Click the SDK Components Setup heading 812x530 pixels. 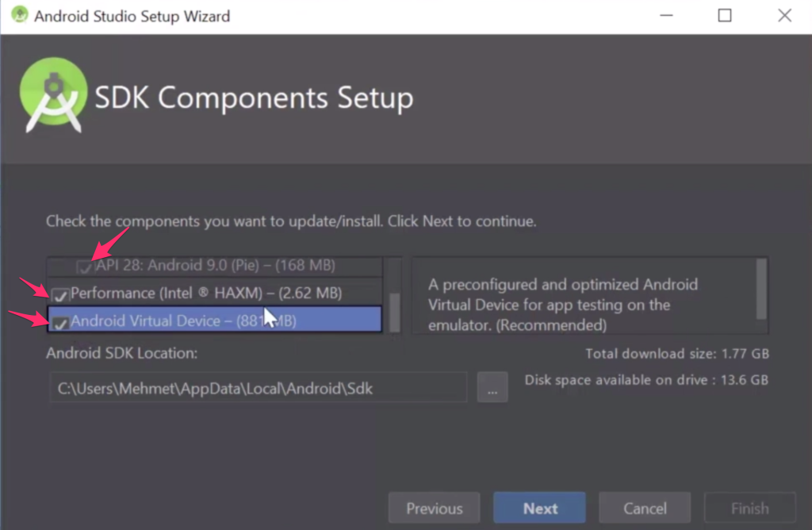point(254,98)
